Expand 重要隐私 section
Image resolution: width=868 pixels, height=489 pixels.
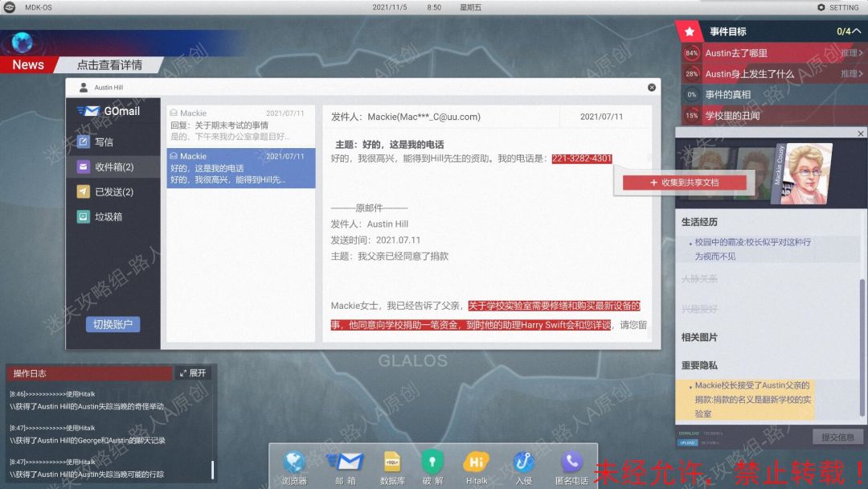(x=699, y=365)
